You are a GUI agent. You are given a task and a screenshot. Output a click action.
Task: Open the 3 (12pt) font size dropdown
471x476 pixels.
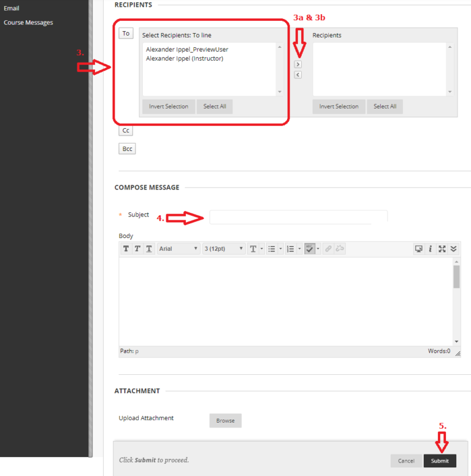224,249
